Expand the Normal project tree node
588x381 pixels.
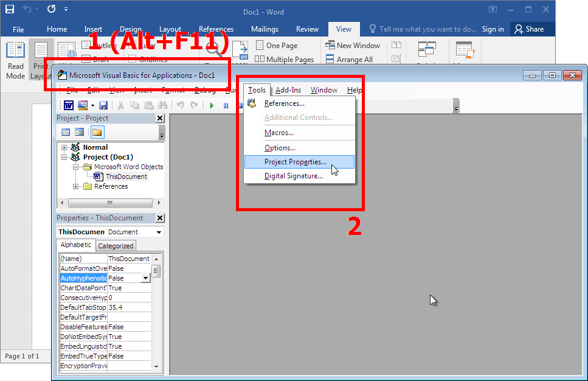64,147
